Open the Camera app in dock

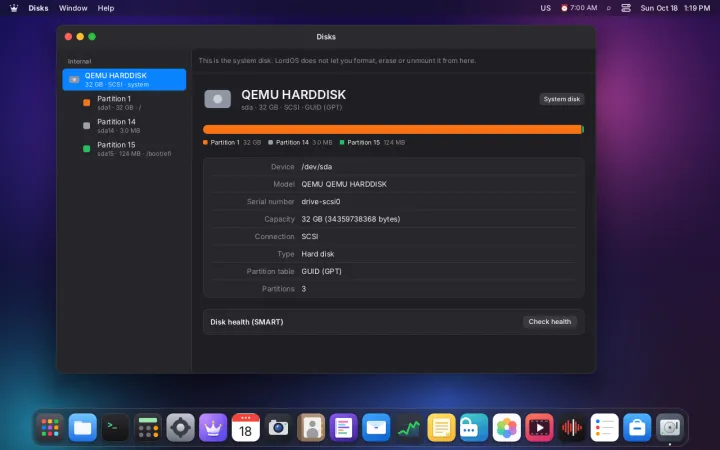pyautogui.click(x=278, y=428)
